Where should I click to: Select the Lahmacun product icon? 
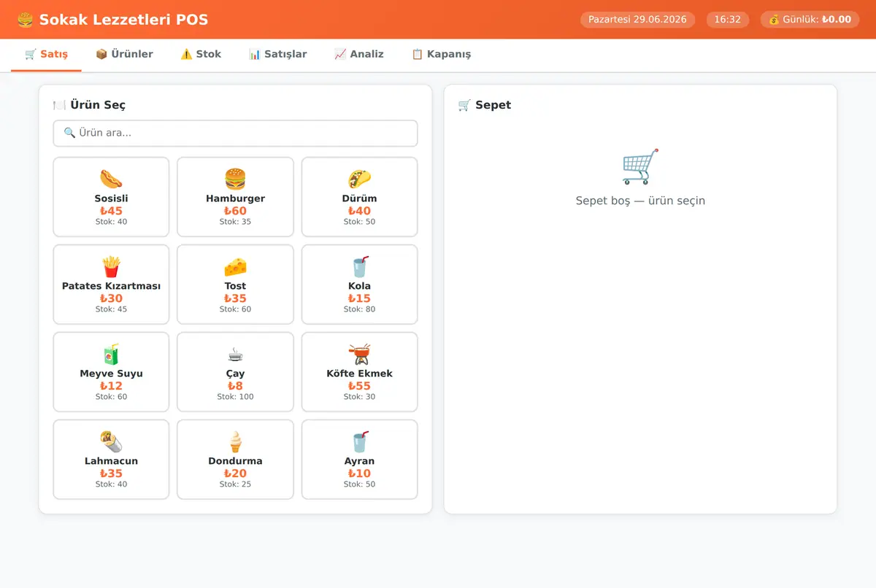[x=111, y=441]
